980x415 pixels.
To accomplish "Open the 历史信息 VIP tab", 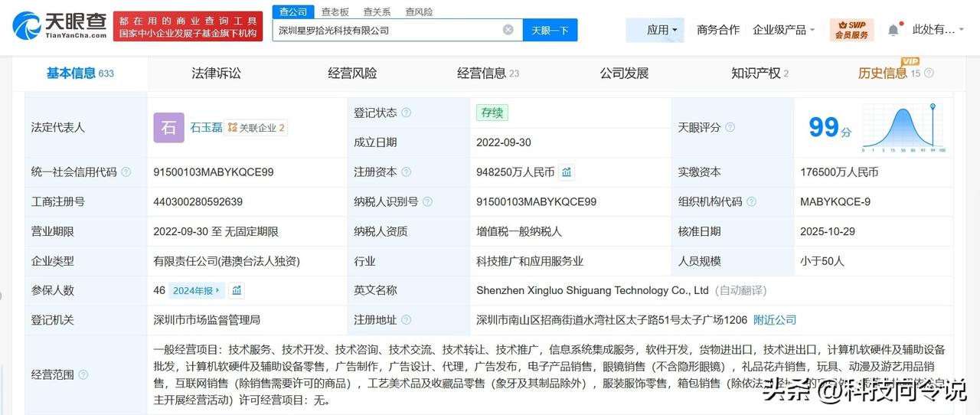I will [x=889, y=74].
